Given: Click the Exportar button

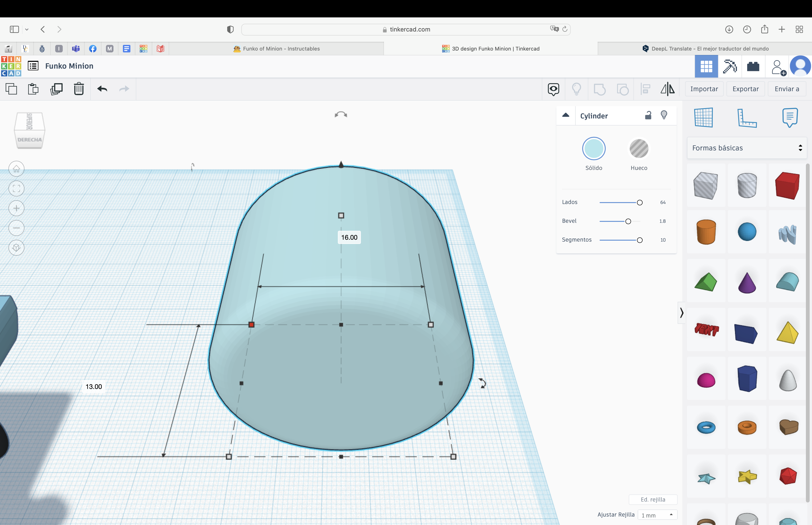Looking at the screenshot, I should point(746,89).
